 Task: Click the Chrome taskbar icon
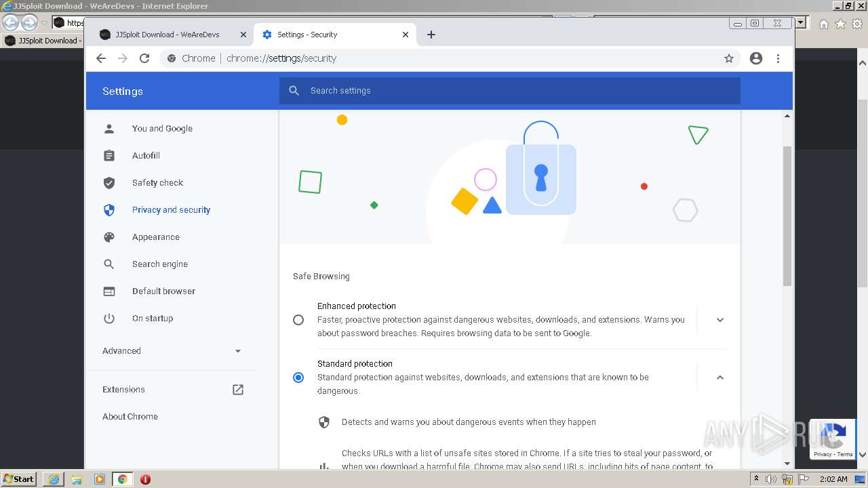[x=122, y=479]
